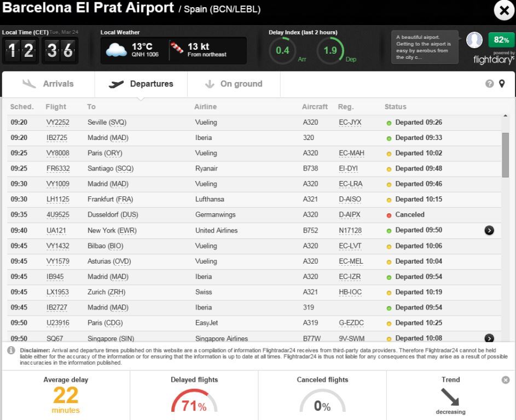The height and width of the screenshot is (420, 516).
Task: Open the airport review comment bubble
Action: click(425, 47)
